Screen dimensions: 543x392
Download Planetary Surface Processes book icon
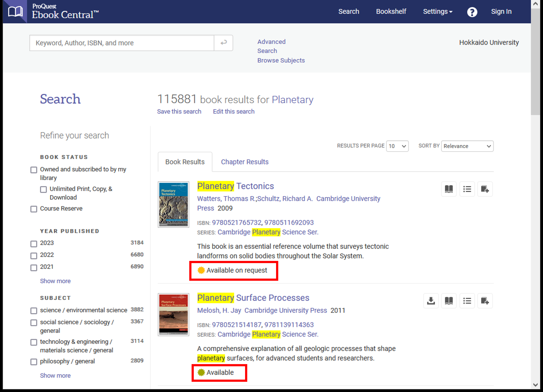click(x=431, y=301)
